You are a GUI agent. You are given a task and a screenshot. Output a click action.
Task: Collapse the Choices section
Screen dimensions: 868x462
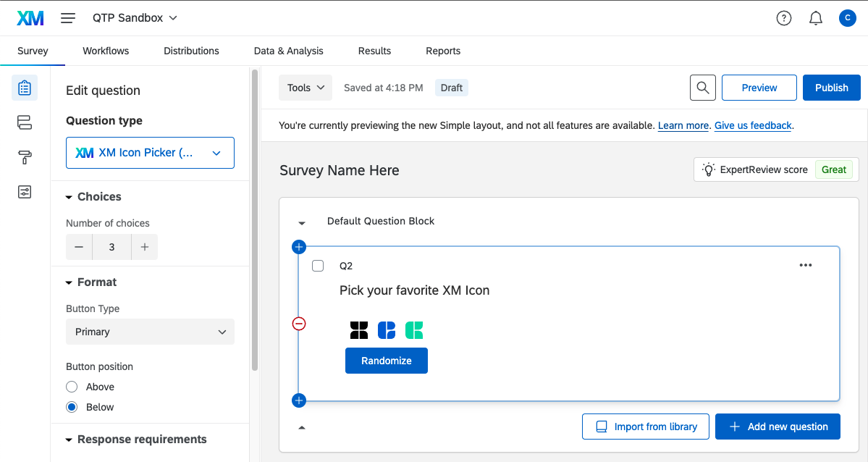[x=69, y=197]
